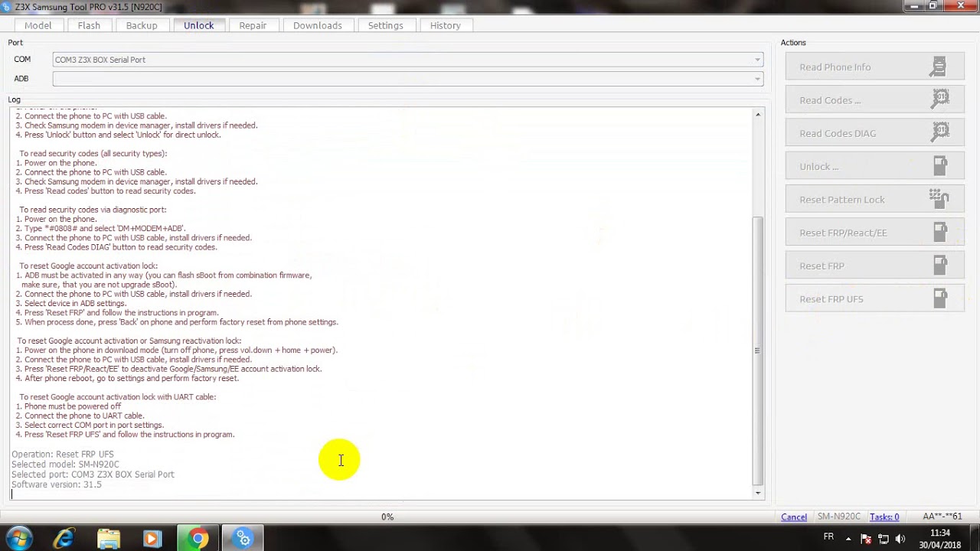
Task: Click the network tray icon
Action: click(x=884, y=539)
